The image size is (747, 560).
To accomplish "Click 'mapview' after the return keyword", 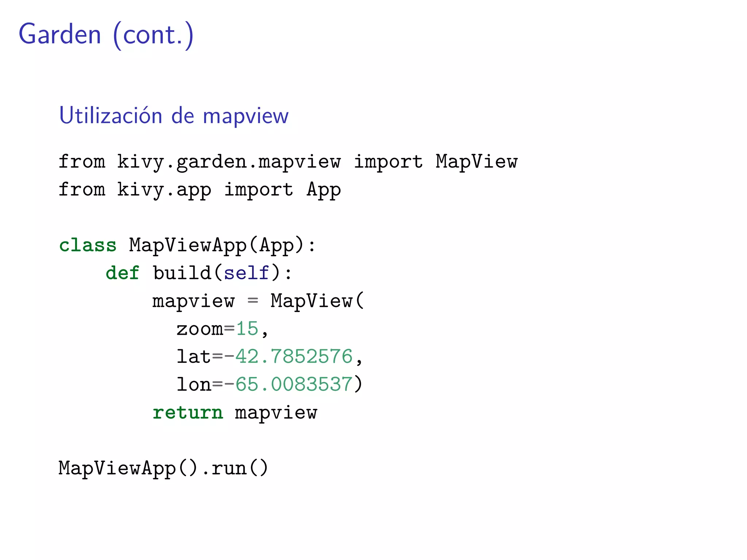I will point(276,413).
